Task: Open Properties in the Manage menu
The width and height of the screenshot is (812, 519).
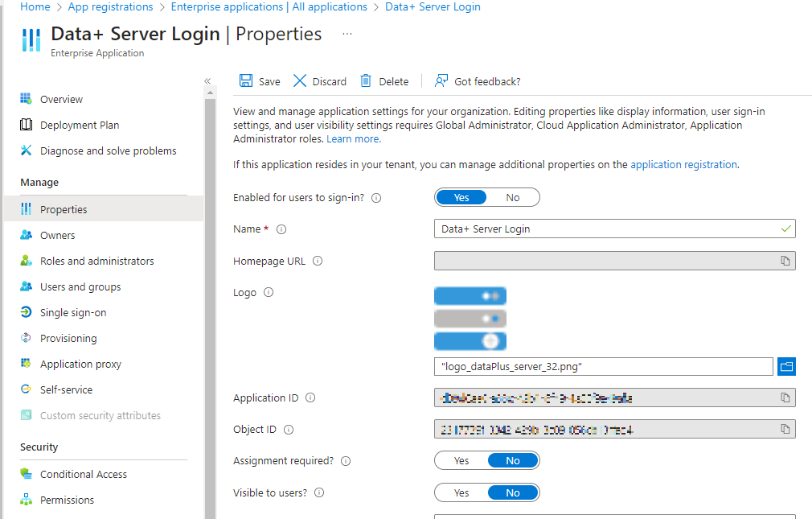Action: tap(104, 209)
